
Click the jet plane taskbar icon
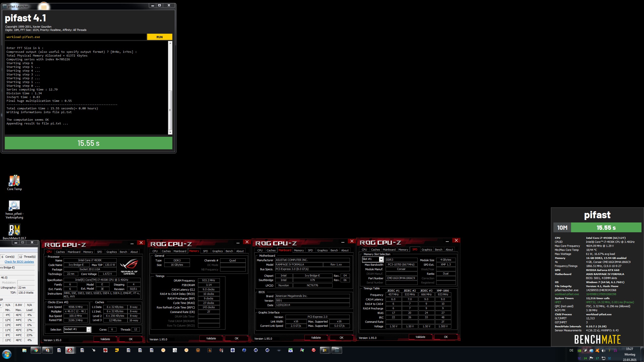coord(94,350)
